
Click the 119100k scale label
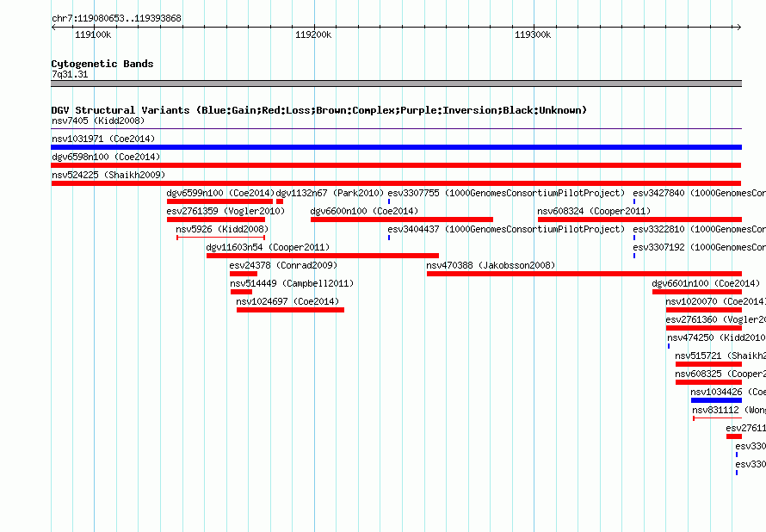click(93, 34)
